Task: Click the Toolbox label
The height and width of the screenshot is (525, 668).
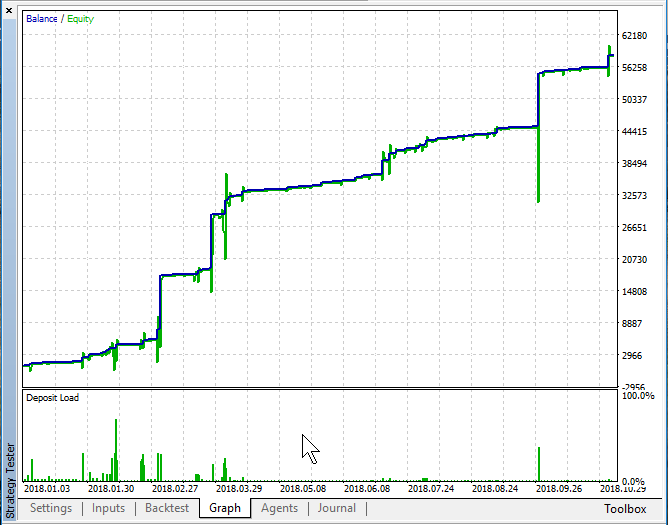Action: pos(625,509)
